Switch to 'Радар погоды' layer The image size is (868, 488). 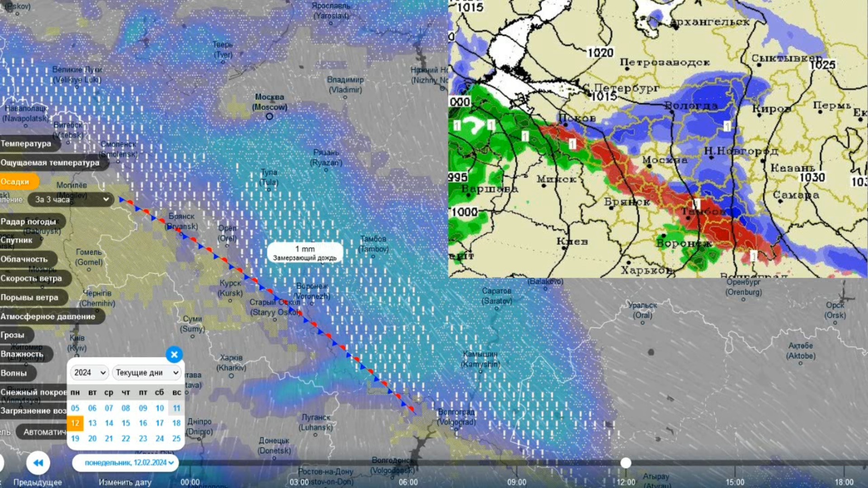(x=28, y=221)
